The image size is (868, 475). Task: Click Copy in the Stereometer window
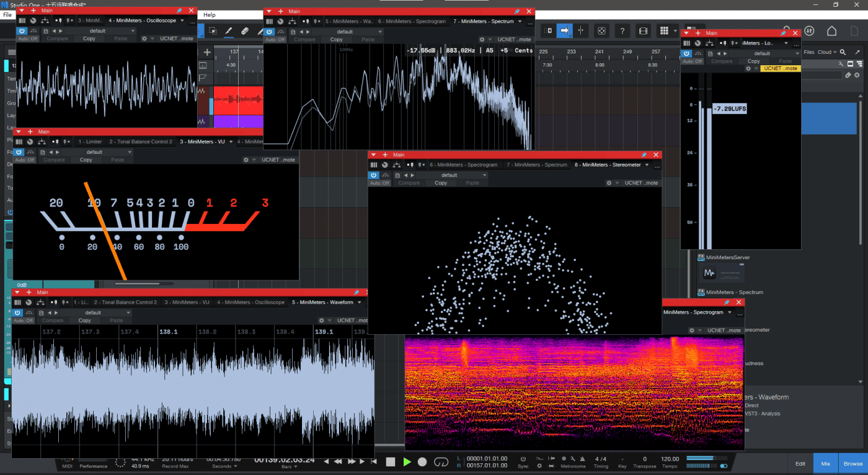point(441,183)
